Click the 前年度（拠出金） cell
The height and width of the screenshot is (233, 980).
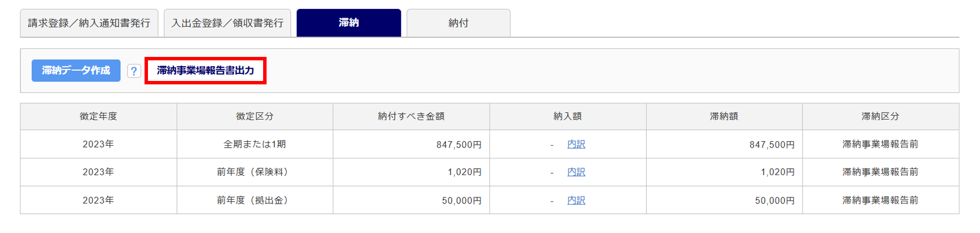coord(255,200)
